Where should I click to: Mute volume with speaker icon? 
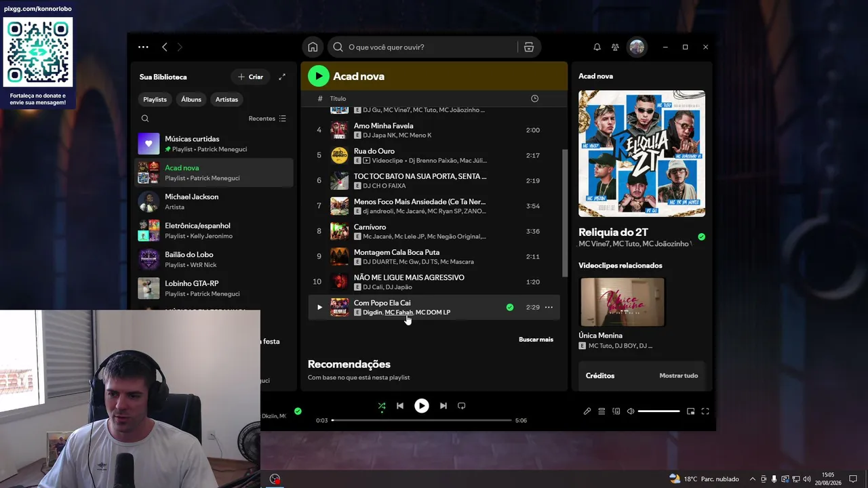tap(631, 411)
